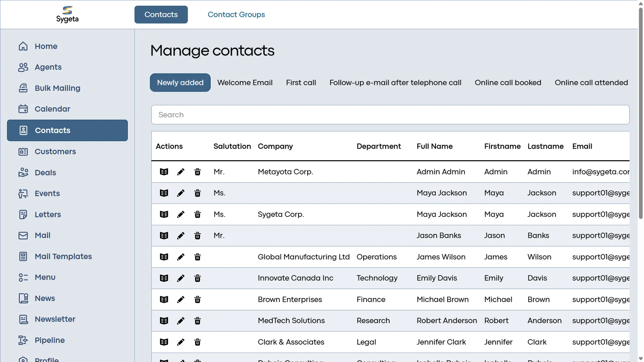Click the Lastname column header

(x=545, y=146)
